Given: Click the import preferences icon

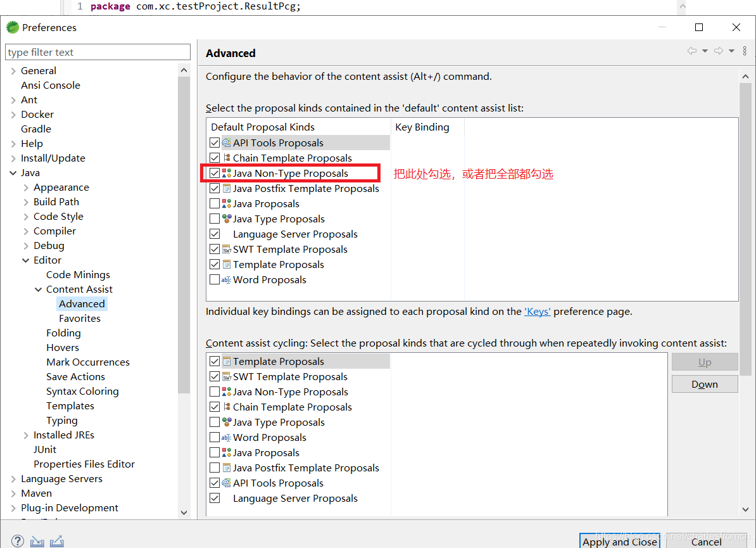Looking at the screenshot, I should [37, 541].
